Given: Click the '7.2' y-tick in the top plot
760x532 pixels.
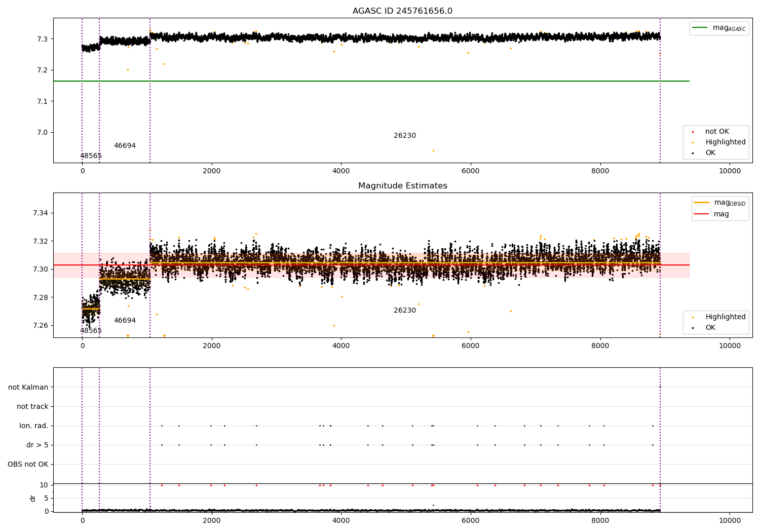Looking at the screenshot, I should coord(43,70).
